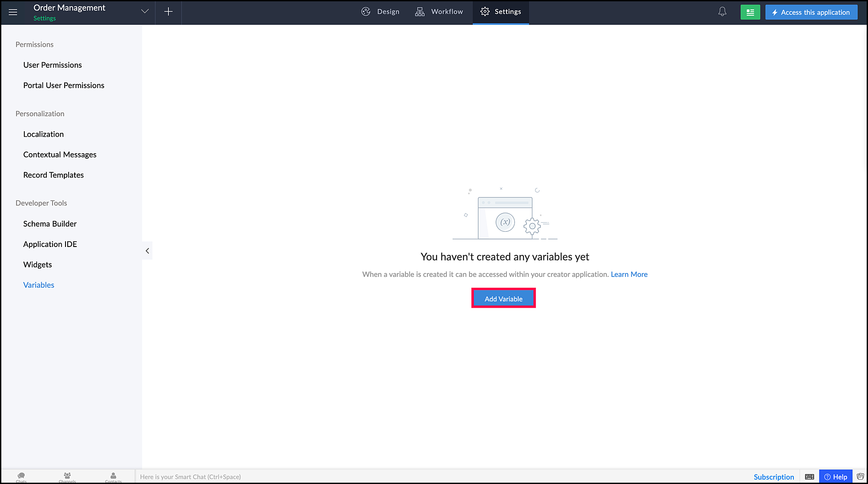The height and width of the screenshot is (484, 868).
Task: Switch to the Workflow tab
Action: coord(439,12)
